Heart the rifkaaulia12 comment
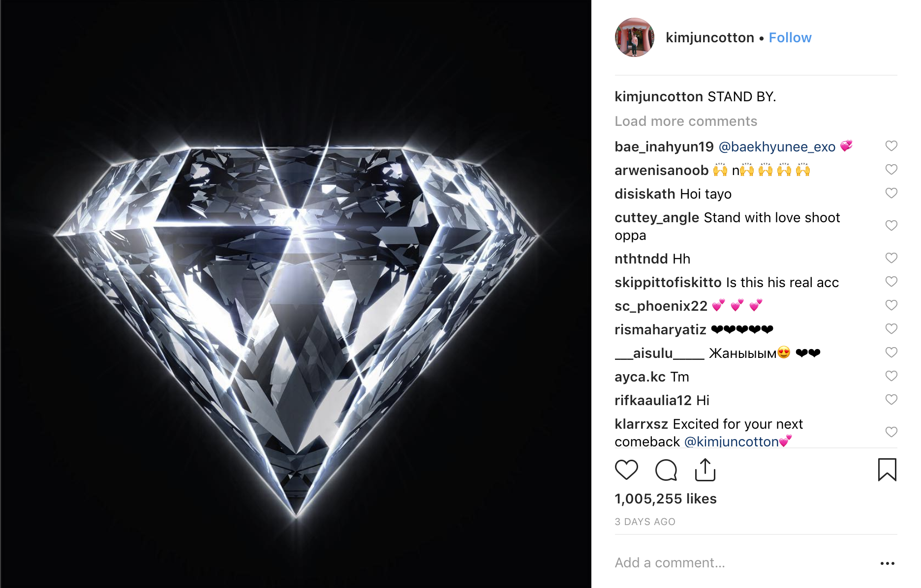921x588 pixels. pyautogui.click(x=891, y=400)
